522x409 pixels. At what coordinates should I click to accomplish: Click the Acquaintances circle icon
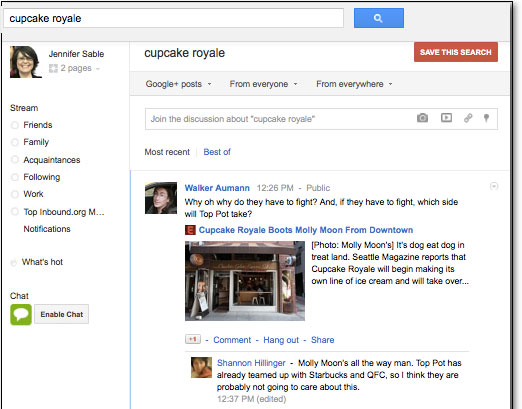pos(15,159)
